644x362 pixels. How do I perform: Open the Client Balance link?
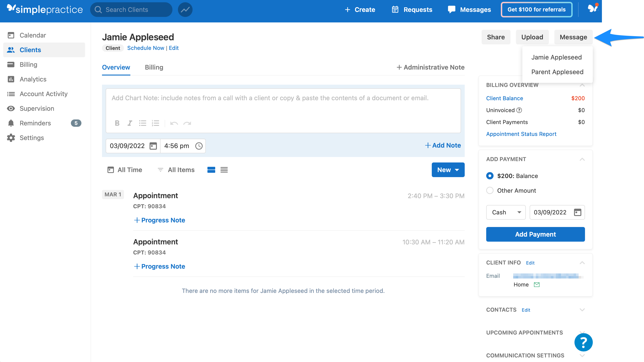504,98
